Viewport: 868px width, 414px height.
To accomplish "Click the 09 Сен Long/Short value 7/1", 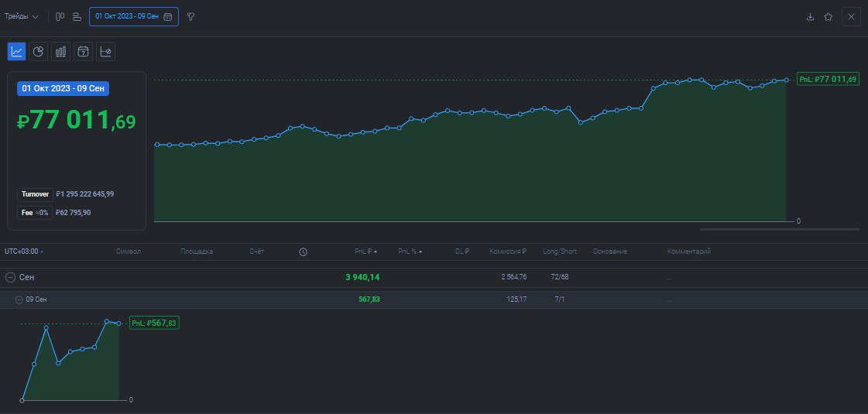I will coord(560,299).
